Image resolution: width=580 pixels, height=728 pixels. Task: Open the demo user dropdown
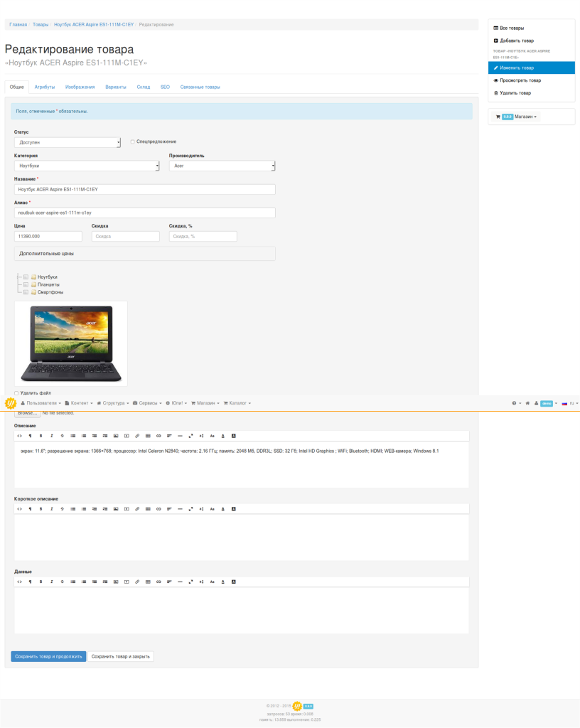546,403
